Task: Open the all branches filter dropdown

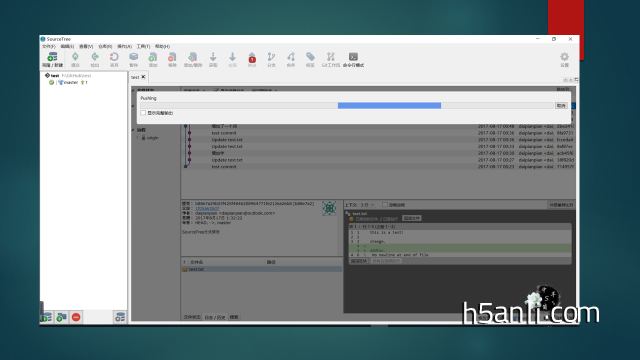Action: pos(194,90)
